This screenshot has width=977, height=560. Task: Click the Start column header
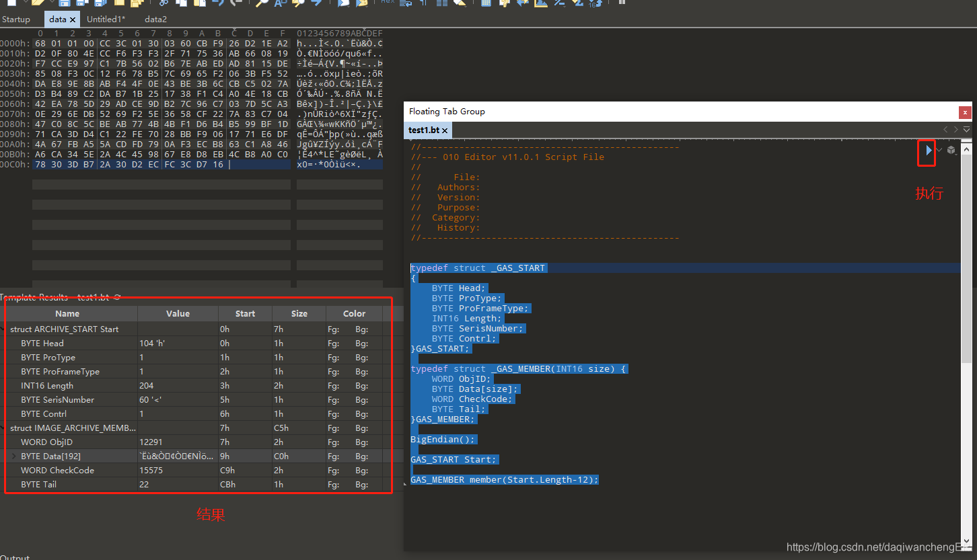tap(246, 313)
